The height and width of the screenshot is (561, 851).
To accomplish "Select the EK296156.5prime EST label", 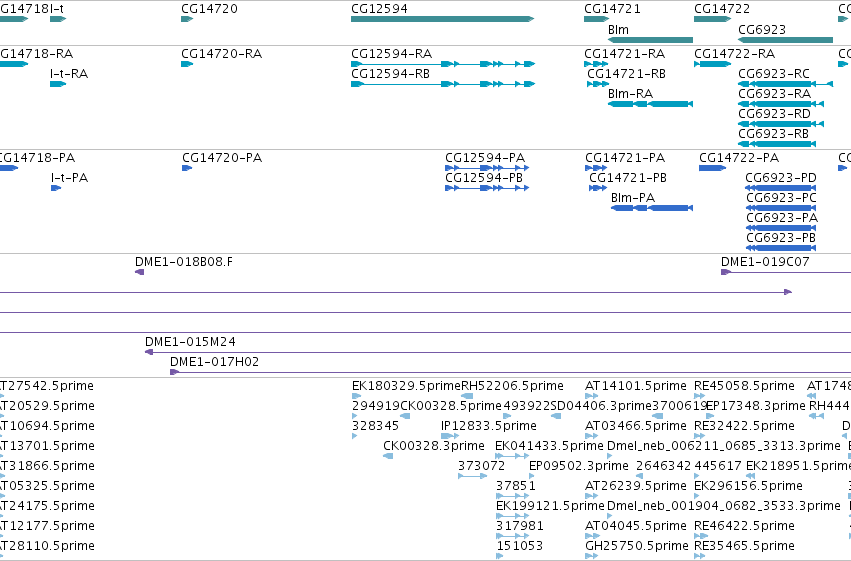I will click(x=748, y=486).
